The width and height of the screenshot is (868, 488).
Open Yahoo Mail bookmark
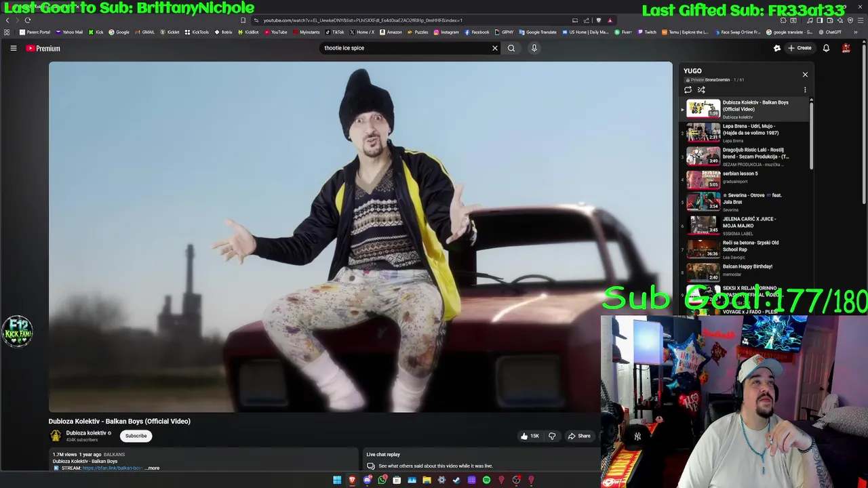pyautogui.click(x=69, y=32)
